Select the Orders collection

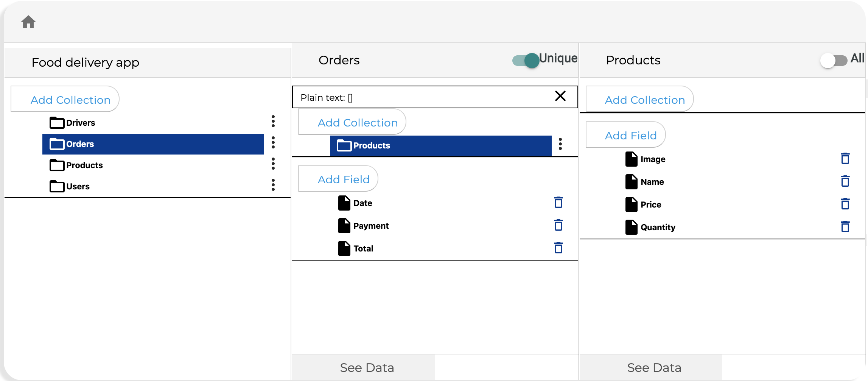[153, 144]
